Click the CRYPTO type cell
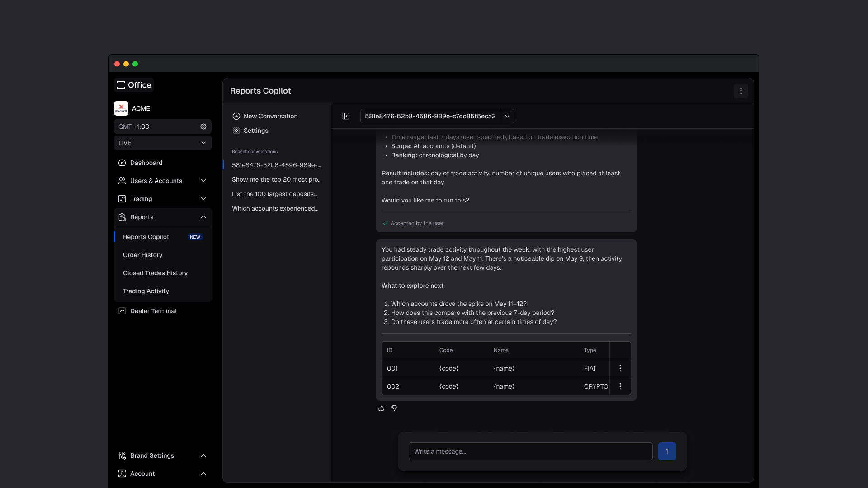Viewport: 868px width, 488px height. [596, 386]
